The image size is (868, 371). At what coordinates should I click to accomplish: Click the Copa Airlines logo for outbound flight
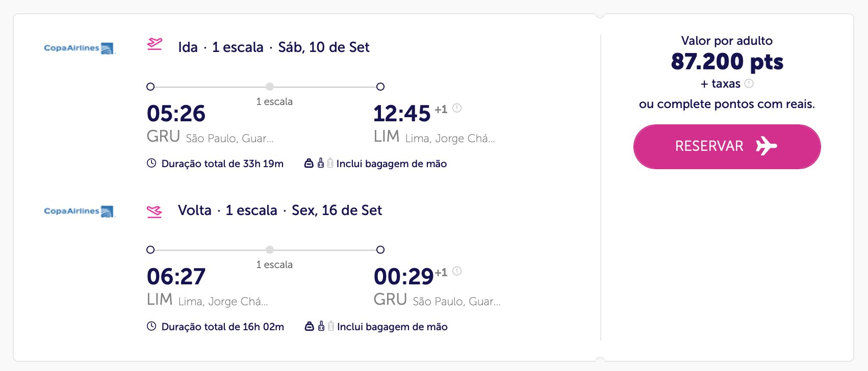pos(80,48)
